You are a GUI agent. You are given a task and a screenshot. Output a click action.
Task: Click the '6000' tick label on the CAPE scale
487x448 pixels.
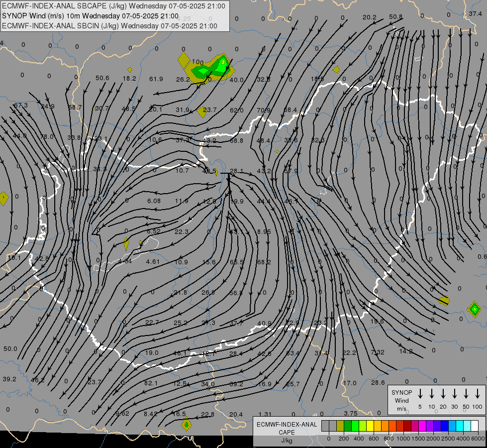(478, 439)
